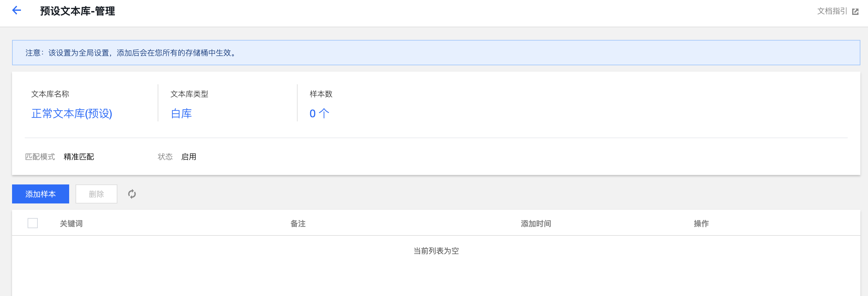Click the 操作 column header

pyautogui.click(x=701, y=224)
